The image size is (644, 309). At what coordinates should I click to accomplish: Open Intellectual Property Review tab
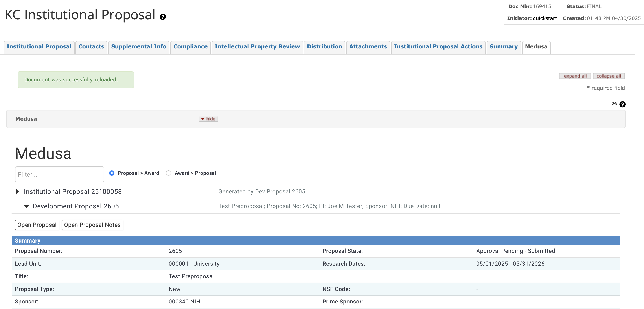[257, 47]
